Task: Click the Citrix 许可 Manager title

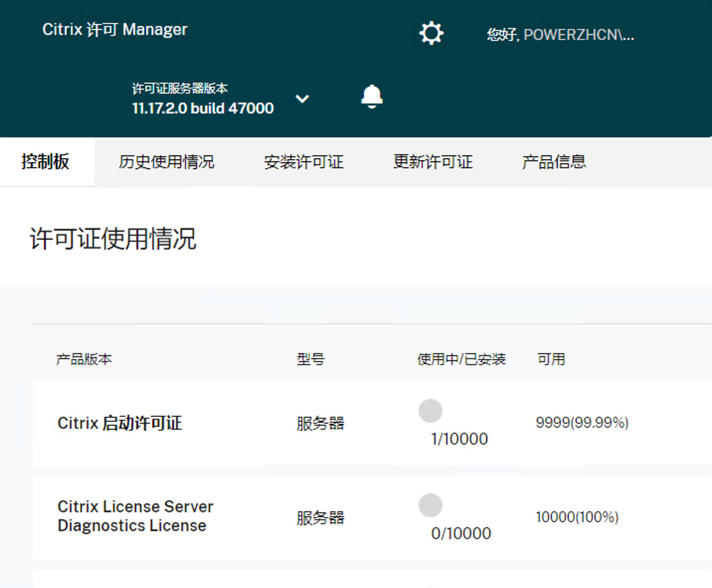Action: 115,29
